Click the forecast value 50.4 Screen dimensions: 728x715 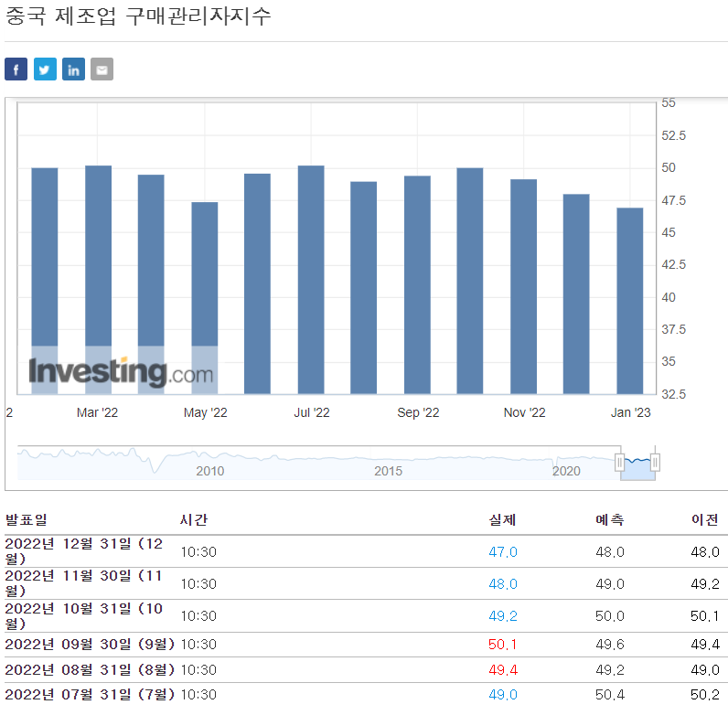[x=610, y=695]
